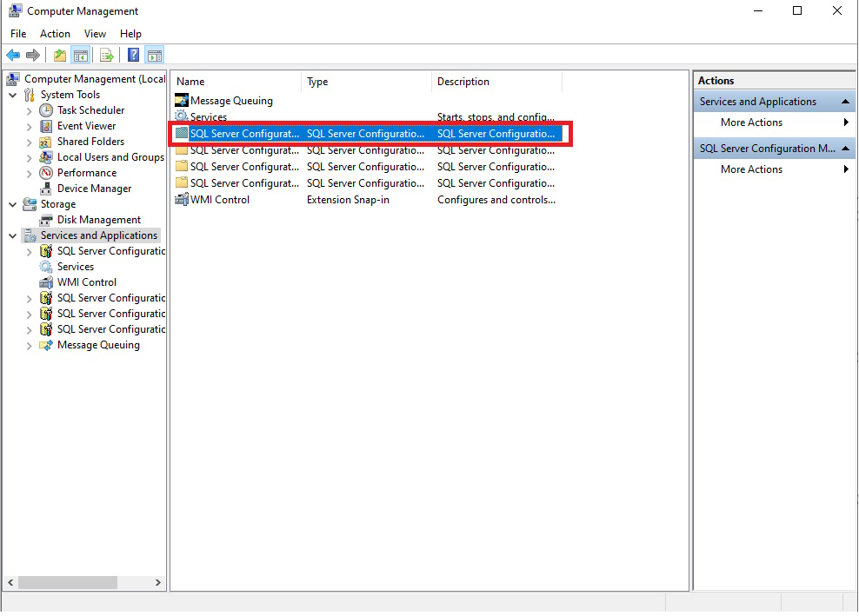
Task: Open More Actions under SQL Server Configuration M...
Action: [775, 169]
